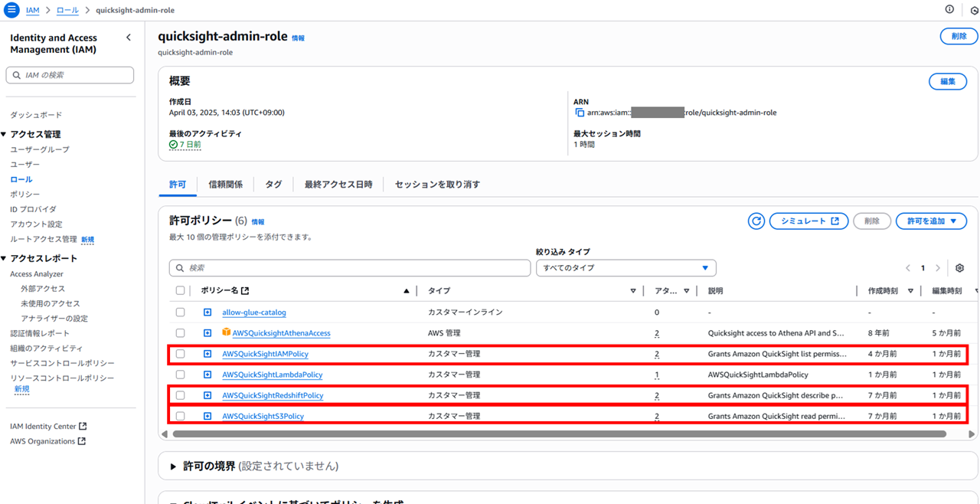Expand the allow-glue-catalog policy row
The image size is (980, 504).
click(x=207, y=313)
